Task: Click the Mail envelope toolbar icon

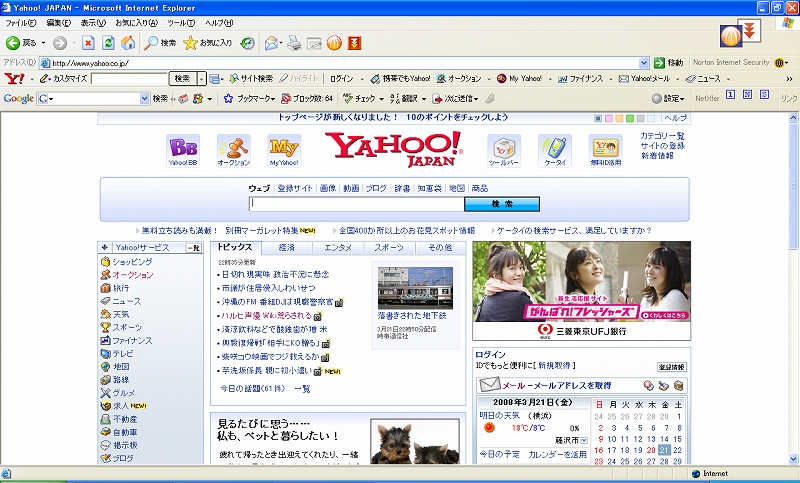Action: pyautogui.click(x=271, y=43)
